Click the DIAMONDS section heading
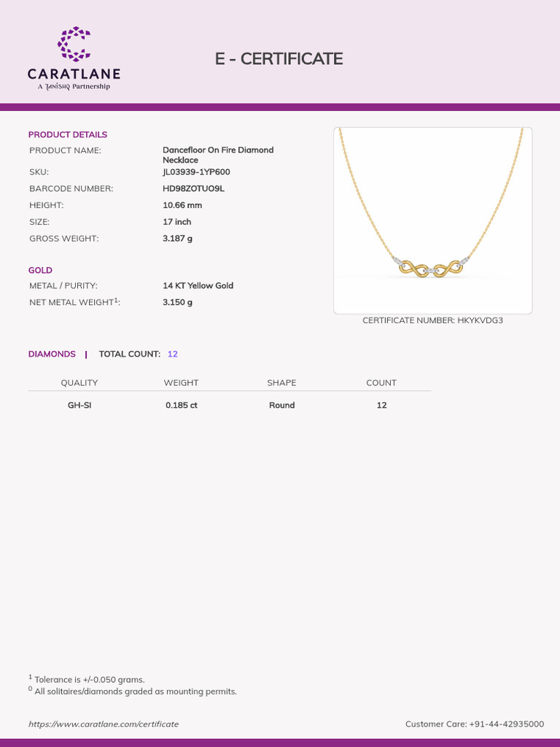 point(52,354)
